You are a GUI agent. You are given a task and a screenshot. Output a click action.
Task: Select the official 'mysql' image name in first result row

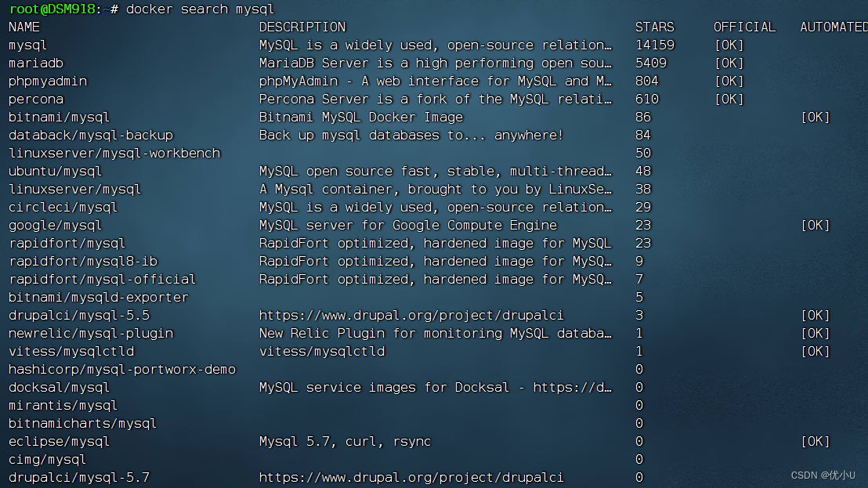[x=27, y=45]
